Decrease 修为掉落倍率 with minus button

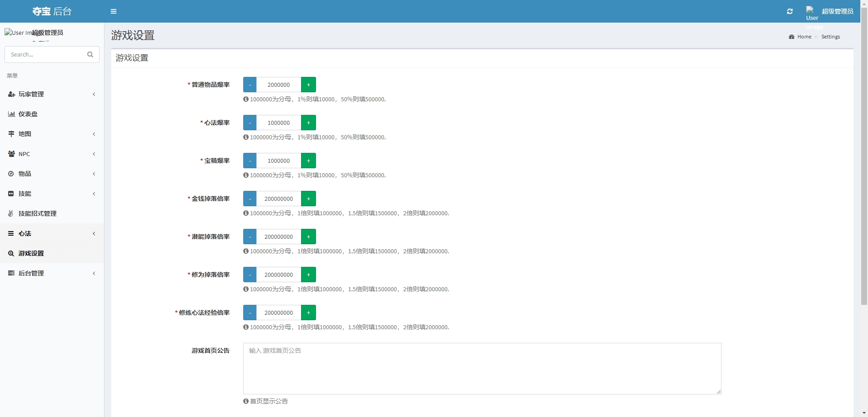250,275
